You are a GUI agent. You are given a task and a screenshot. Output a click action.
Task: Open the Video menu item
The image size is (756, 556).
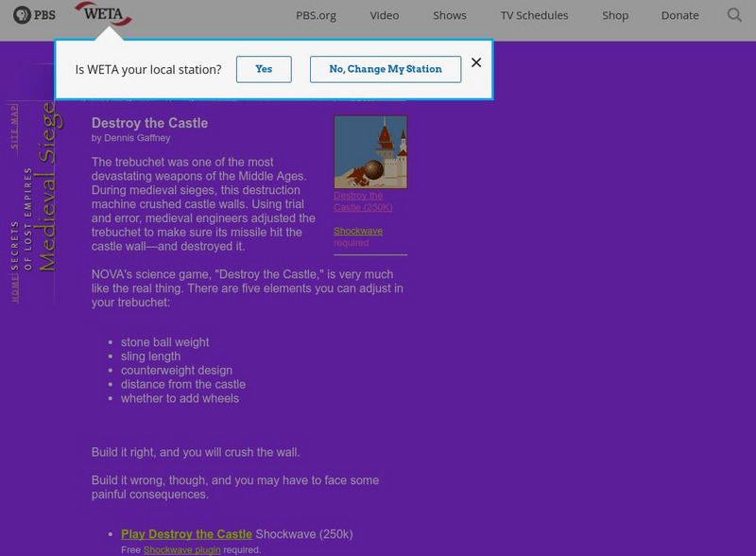[x=385, y=15]
